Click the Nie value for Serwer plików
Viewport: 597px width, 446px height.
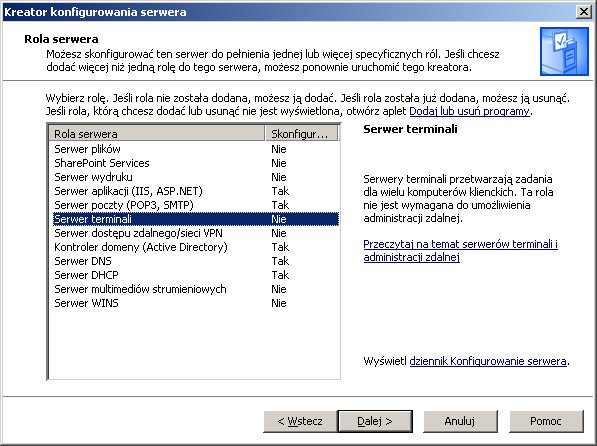click(x=279, y=149)
